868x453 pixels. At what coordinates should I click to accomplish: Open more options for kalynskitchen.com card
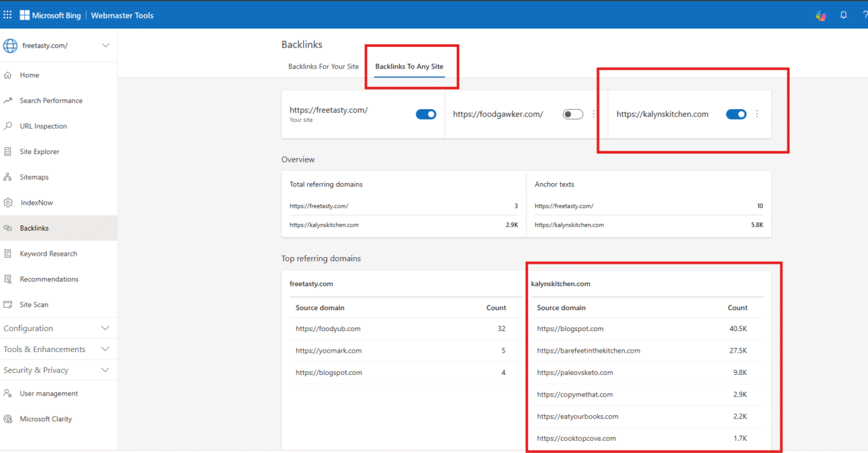[757, 114]
